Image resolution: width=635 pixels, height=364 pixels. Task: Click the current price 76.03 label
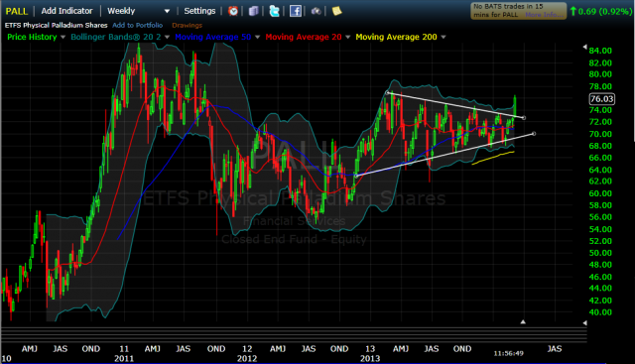tap(602, 99)
